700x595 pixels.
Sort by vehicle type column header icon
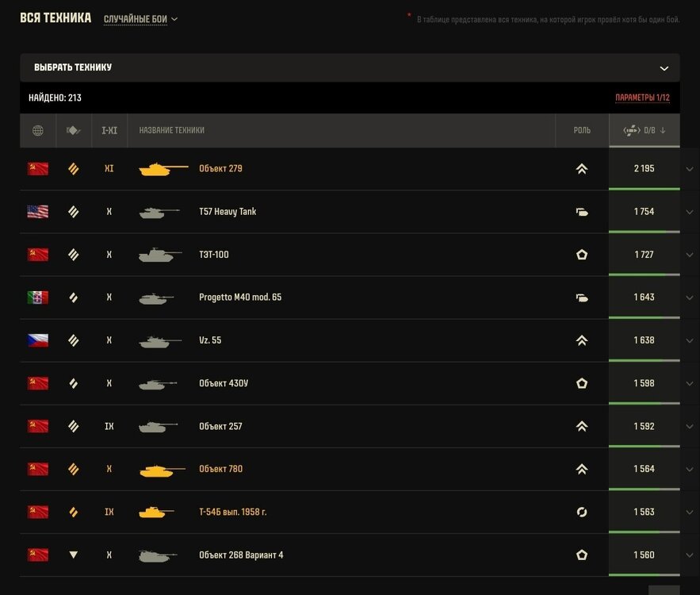click(x=74, y=130)
